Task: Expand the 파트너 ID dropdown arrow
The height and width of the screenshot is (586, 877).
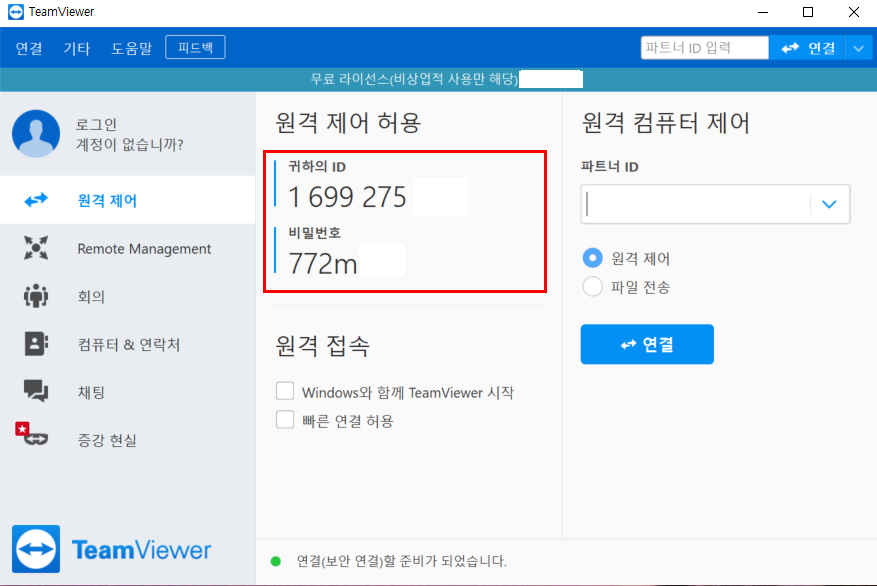Action: pos(829,204)
